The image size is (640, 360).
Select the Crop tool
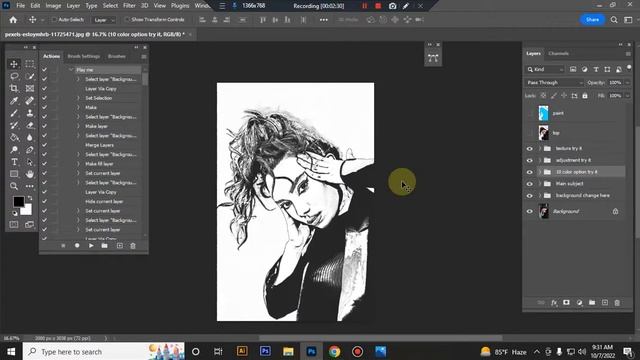(14, 89)
